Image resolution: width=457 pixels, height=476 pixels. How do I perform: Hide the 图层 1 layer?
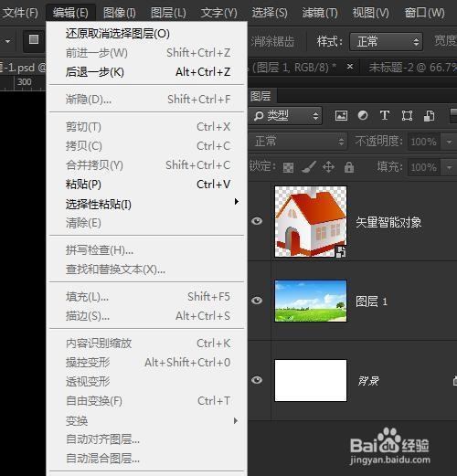(x=257, y=301)
